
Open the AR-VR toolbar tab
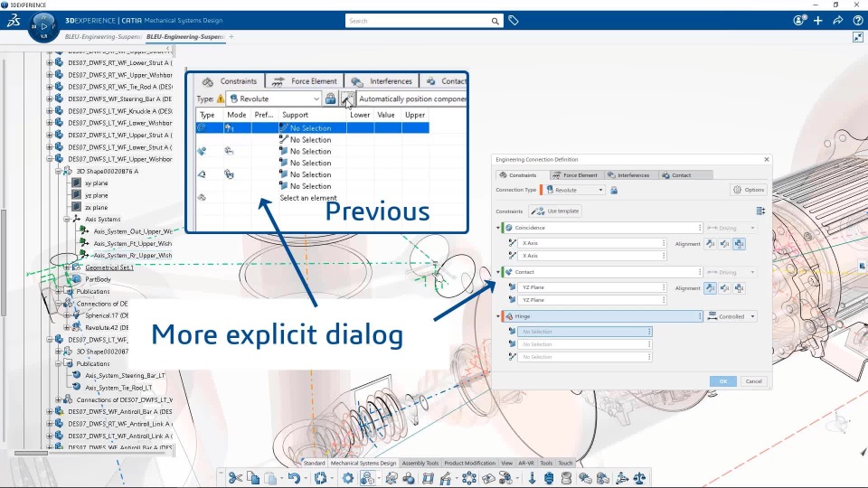[x=526, y=463]
